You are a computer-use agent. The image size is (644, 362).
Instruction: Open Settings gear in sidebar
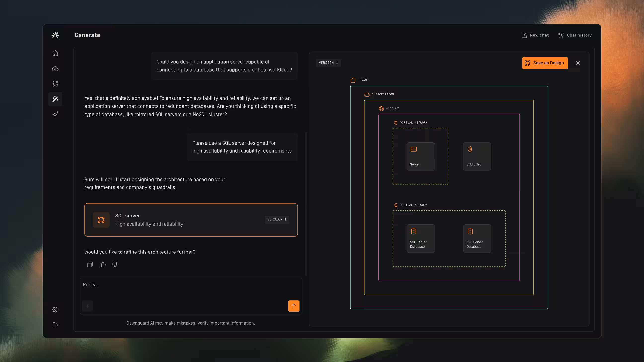pyautogui.click(x=55, y=310)
